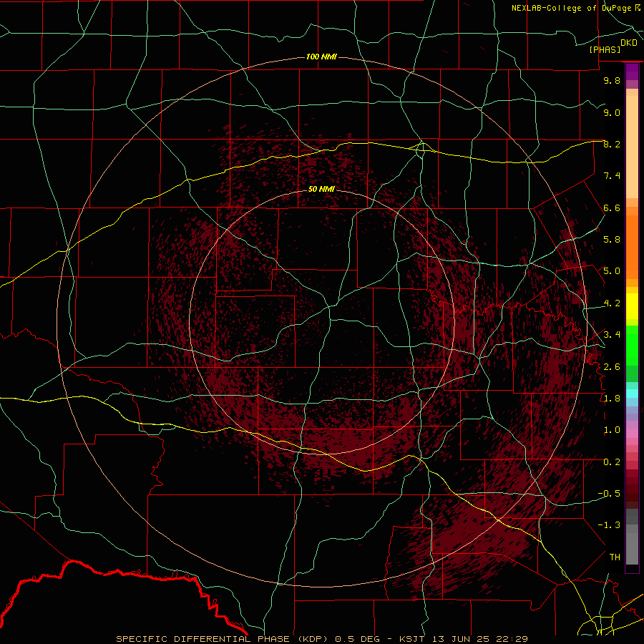Click the 8.2 value on the color scale
Viewport: 644px width, 644px height.
point(612,144)
